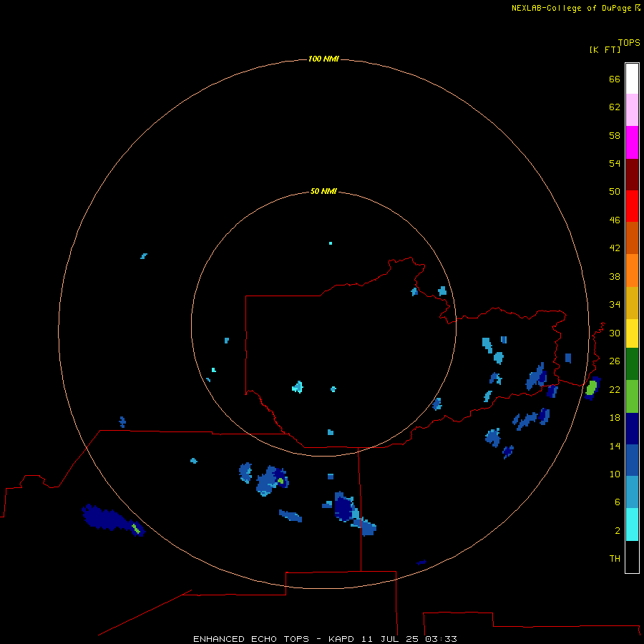Select the dark green 30 kft swatch
This screenshot has width=644, height=644.
632,364
